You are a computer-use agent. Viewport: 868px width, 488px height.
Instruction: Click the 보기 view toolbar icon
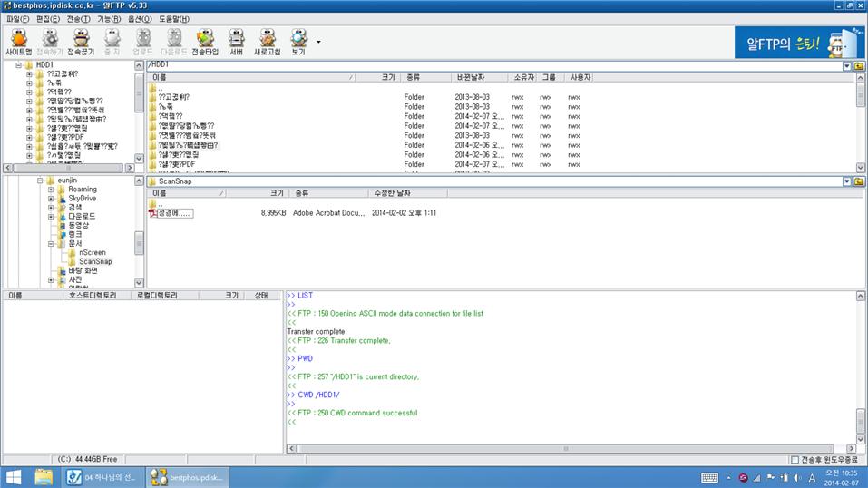tap(298, 42)
